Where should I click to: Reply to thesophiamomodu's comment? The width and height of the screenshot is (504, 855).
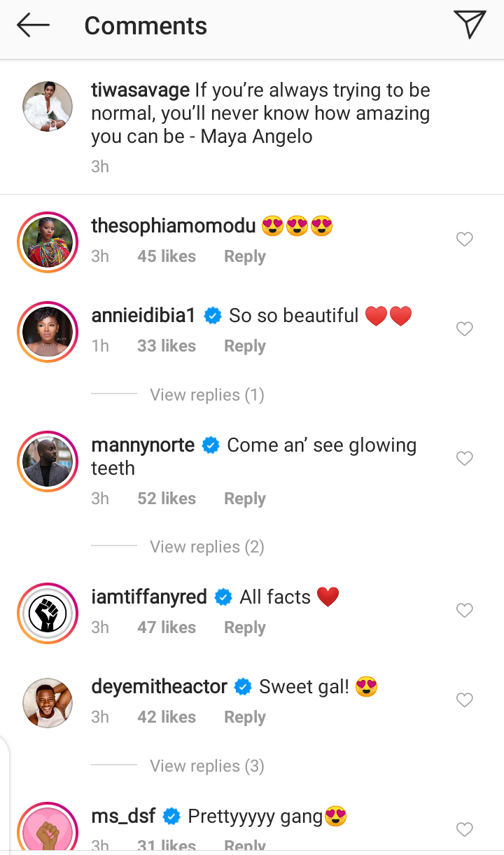pyautogui.click(x=244, y=257)
